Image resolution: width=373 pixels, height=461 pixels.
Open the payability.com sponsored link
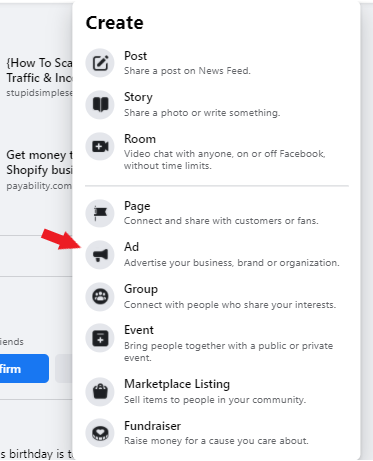coord(39,170)
